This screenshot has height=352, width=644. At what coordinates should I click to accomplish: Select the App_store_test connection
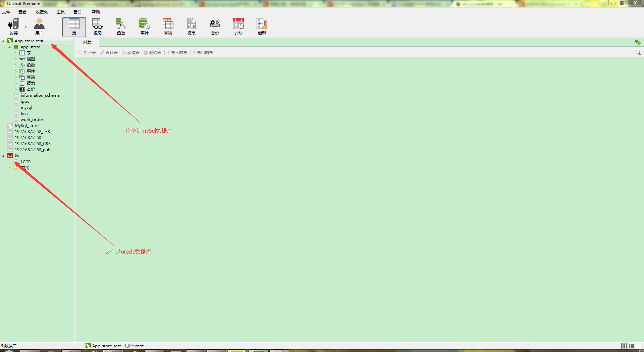point(29,41)
